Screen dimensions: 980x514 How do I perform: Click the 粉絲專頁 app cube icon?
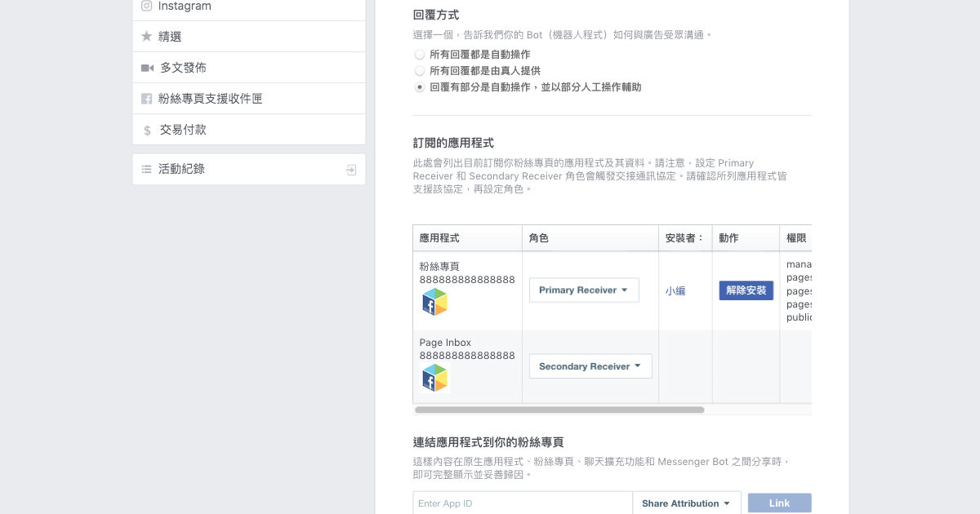(434, 302)
